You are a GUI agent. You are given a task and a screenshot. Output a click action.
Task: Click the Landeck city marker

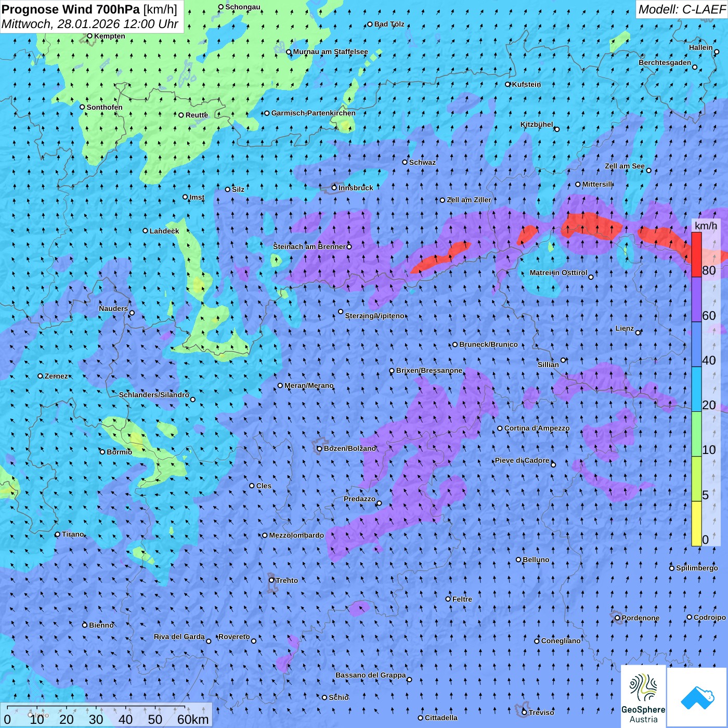pos(145,231)
